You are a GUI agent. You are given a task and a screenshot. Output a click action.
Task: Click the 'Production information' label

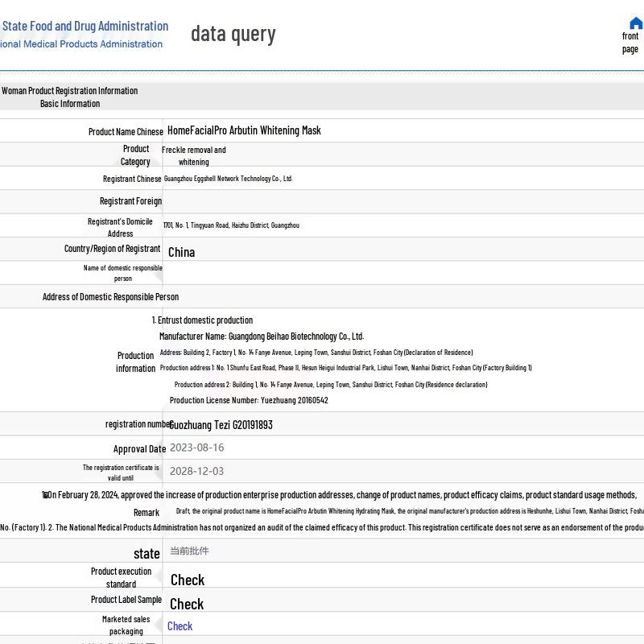pos(135,361)
